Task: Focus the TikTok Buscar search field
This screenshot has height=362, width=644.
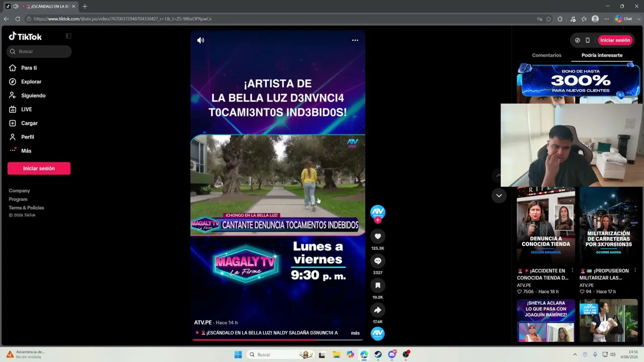Action: 39,51
